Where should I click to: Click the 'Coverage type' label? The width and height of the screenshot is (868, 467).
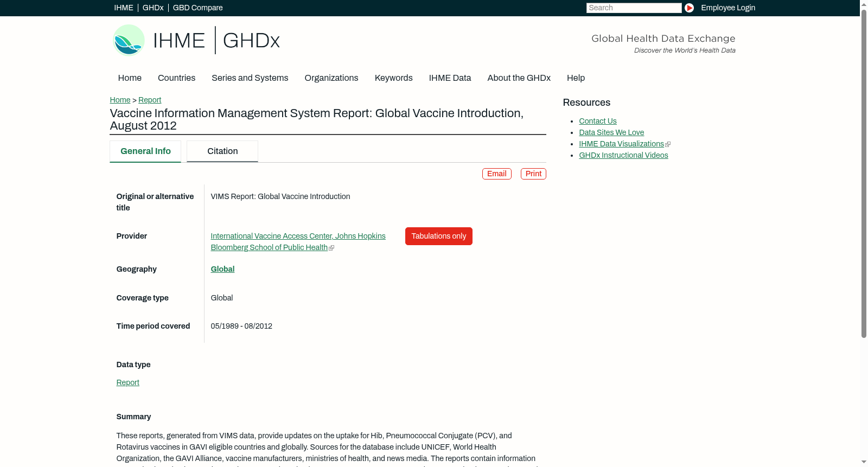pyautogui.click(x=142, y=298)
